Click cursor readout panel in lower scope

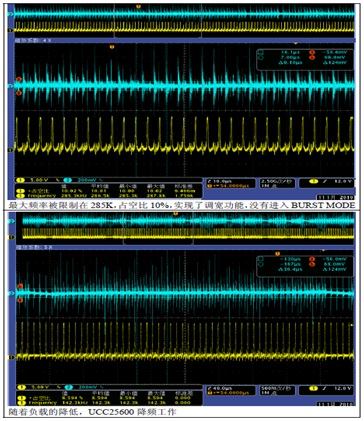click(305, 266)
